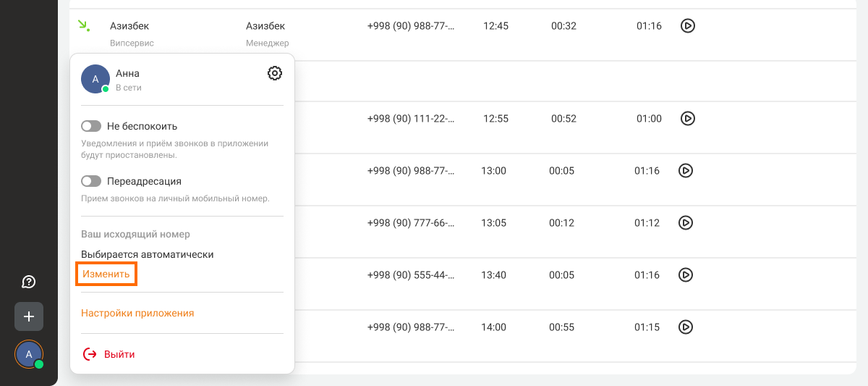Click the red logout arrow icon
Viewport: 868px width, 386px height.
tap(90, 354)
